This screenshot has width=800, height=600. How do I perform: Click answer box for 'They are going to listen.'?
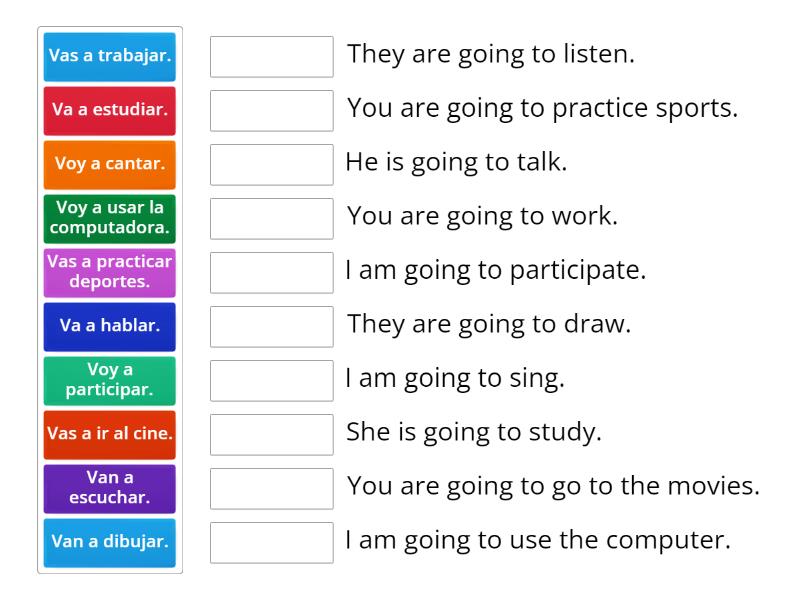tap(272, 57)
